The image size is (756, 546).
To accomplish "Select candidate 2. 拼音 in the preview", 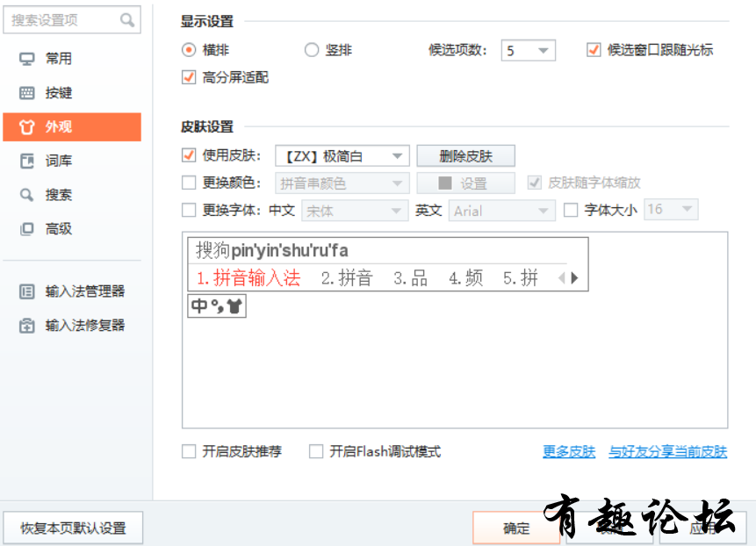I will pyautogui.click(x=347, y=278).
